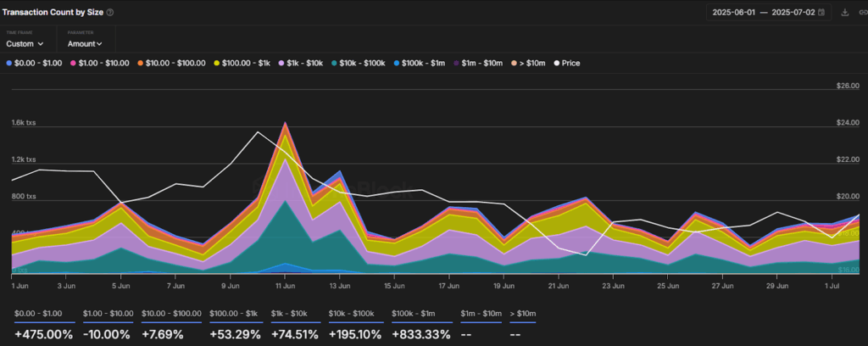Click the $26.00 price axis label
The image size is (868, 346).
click(x=848, y=86)
